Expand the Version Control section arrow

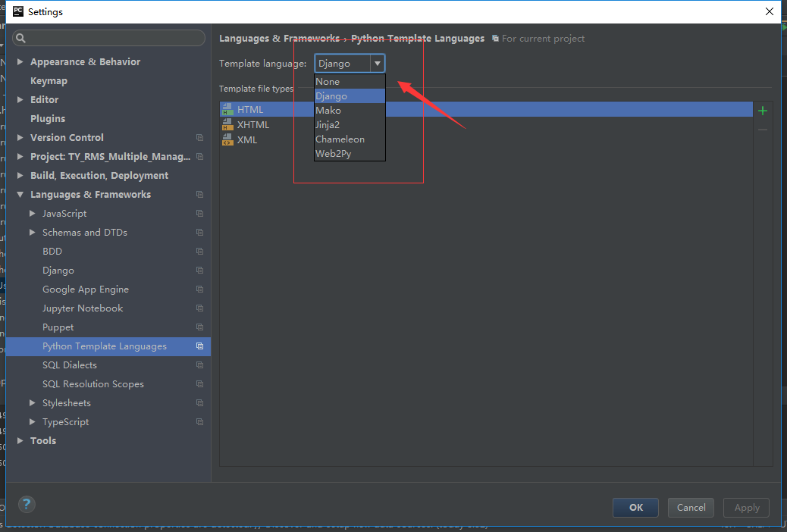[x=20, y=137]
